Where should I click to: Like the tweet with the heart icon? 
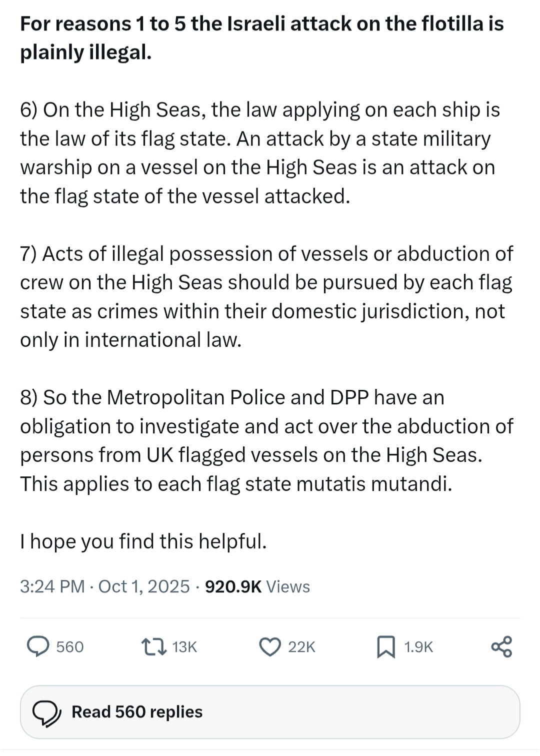[x=270, y=646]
